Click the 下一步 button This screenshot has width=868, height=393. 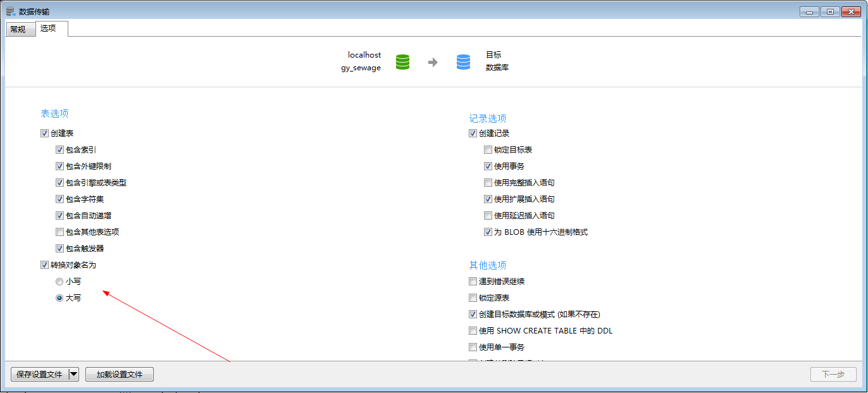834,374
